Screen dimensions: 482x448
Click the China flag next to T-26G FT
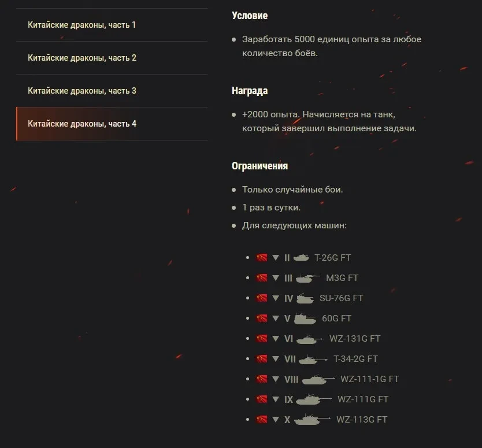click(x=262, y=258)
